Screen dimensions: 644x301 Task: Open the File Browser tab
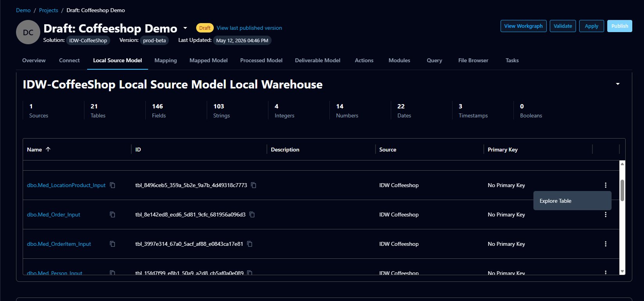coord(473,60)
